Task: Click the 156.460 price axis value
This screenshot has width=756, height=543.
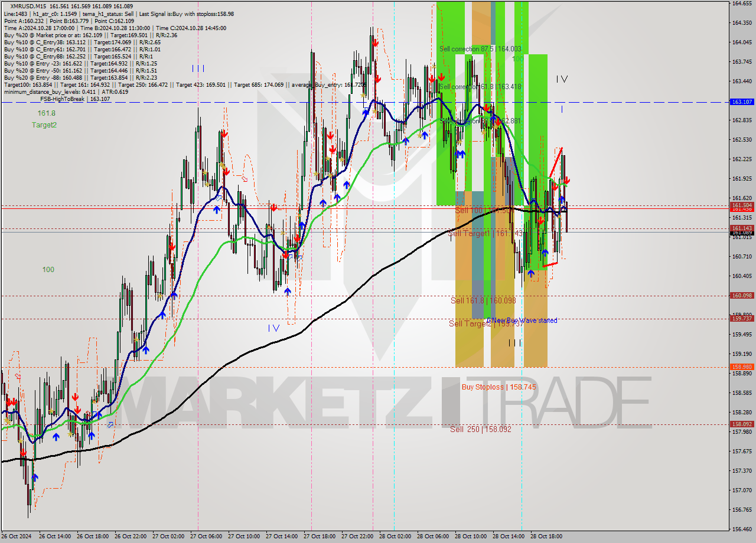Action: 742,529
